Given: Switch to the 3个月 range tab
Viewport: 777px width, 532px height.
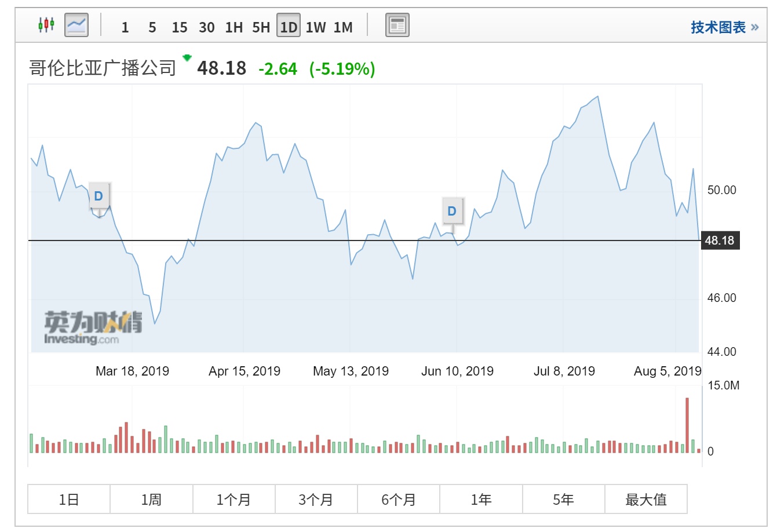Looking at the screenshot, I should [x=316, y=500].
